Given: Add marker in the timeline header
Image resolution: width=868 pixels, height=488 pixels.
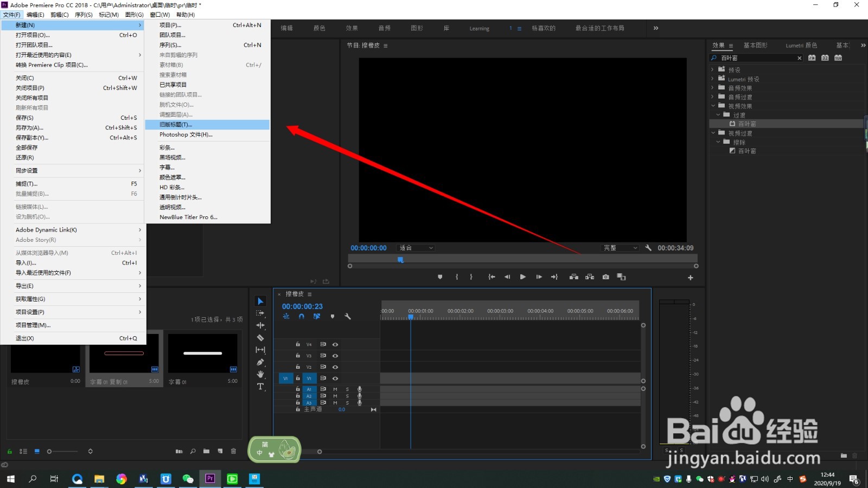Looking at the screenshot, I should point(333,317).
